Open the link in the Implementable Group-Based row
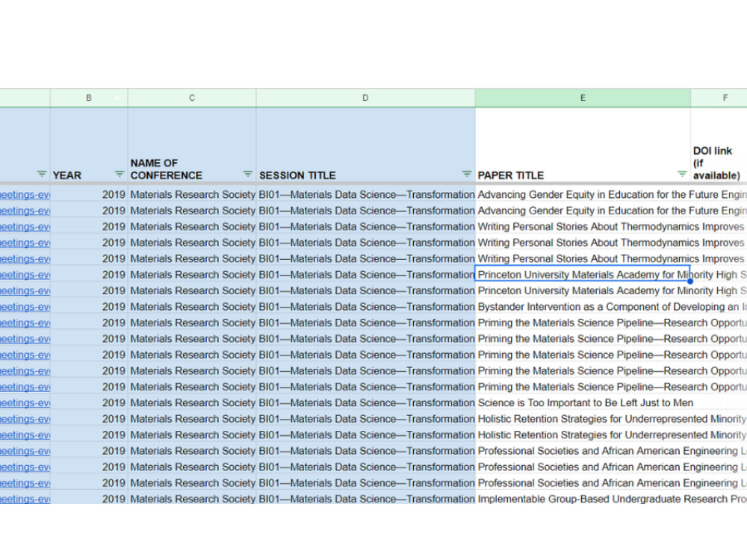The height and width of the screenshot is (560, 747). pos(25,499)
